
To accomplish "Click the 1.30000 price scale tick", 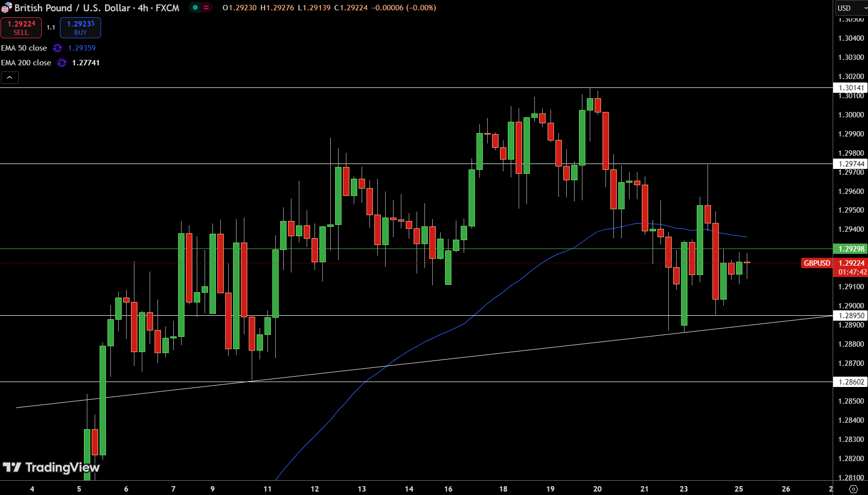I will [x=851, y=115].
